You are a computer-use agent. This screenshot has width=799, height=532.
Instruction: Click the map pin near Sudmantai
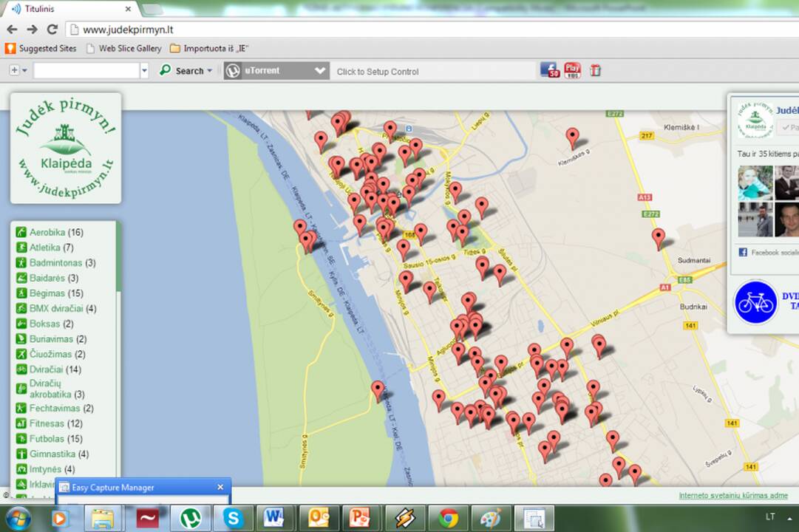point(659,239)
